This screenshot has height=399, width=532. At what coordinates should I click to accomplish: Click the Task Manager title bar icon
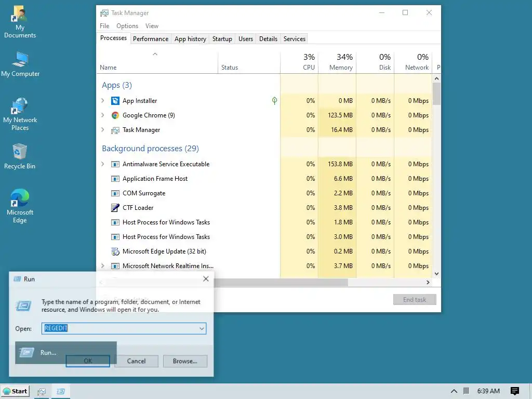coord(104,13)
